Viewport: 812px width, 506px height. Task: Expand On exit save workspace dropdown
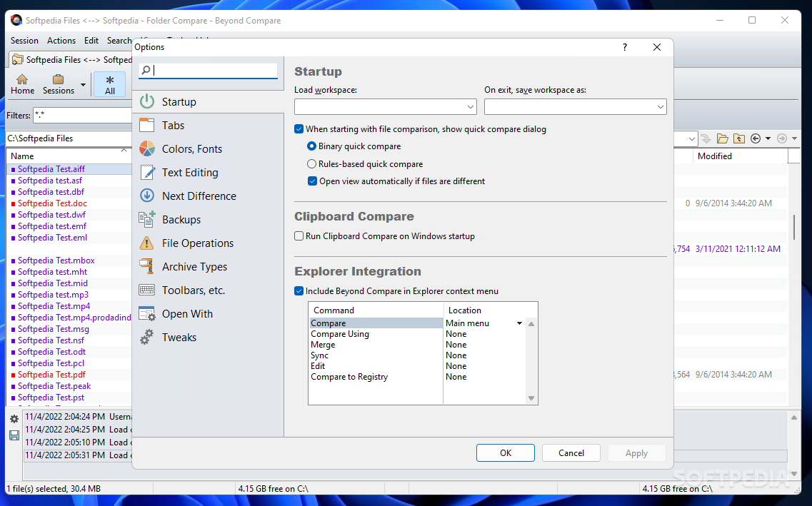coord(661,107)
